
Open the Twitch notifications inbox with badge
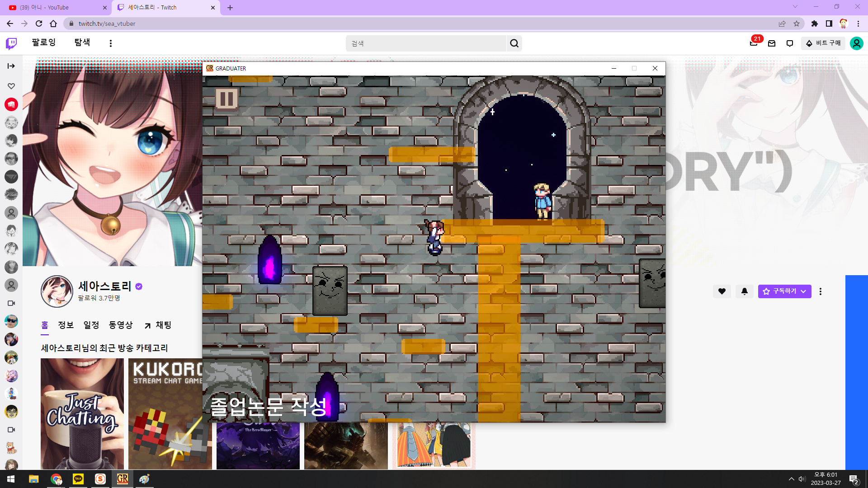pos(754,43)
